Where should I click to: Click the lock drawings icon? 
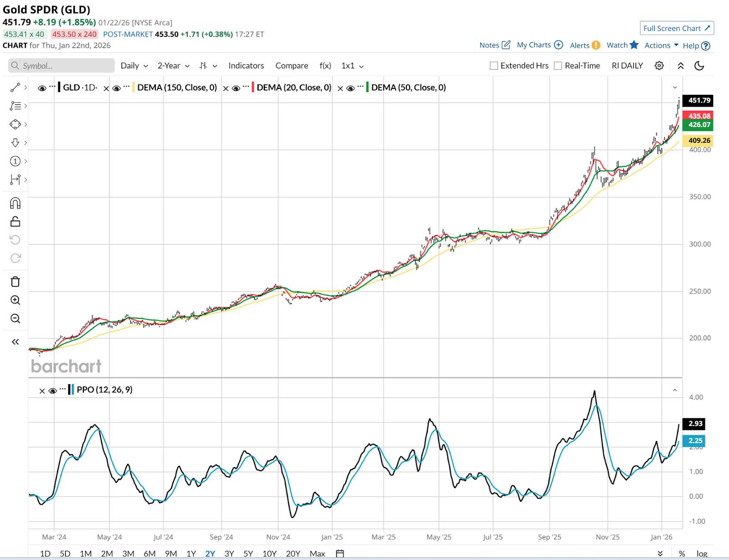[x=15, y=222]
